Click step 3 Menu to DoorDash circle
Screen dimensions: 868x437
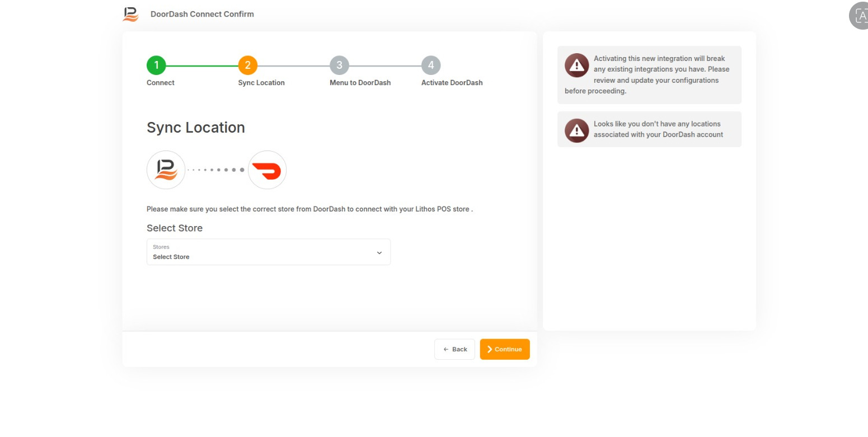coord(339,65)
